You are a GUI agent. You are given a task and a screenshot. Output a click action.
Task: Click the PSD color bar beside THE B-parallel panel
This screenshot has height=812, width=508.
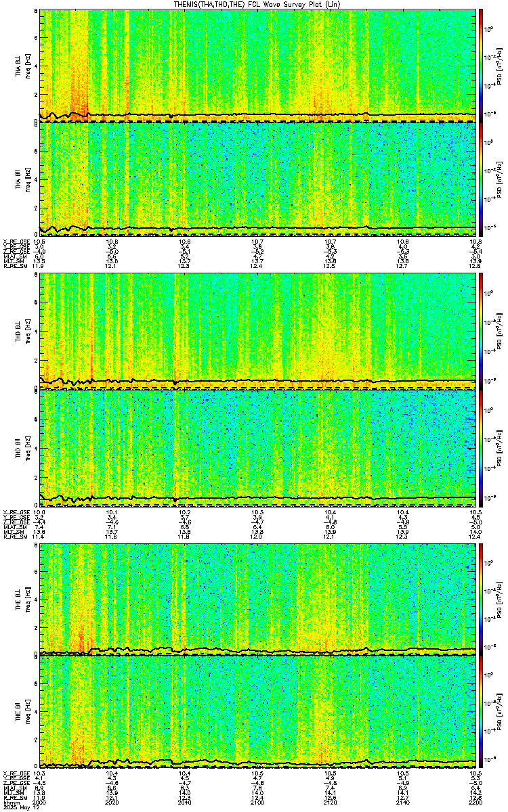[481, 713]
